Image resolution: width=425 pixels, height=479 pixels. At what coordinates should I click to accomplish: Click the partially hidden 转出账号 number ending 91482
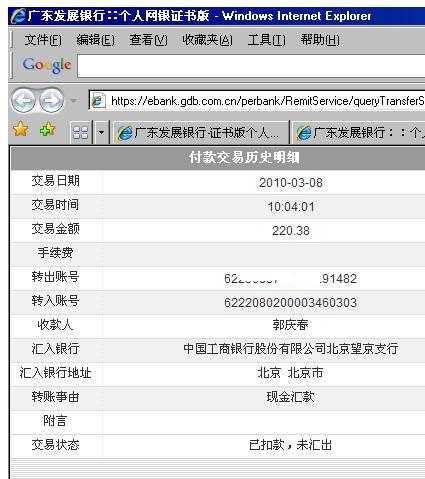click(290, 279)
